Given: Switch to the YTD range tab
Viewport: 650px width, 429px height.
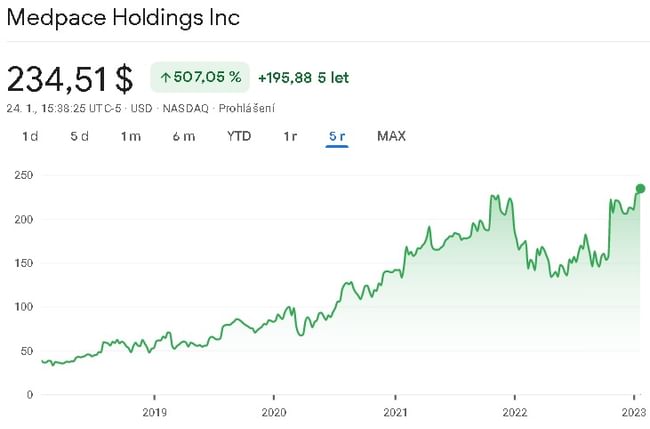Looking at the screenshot, I should tap(239, 136).
